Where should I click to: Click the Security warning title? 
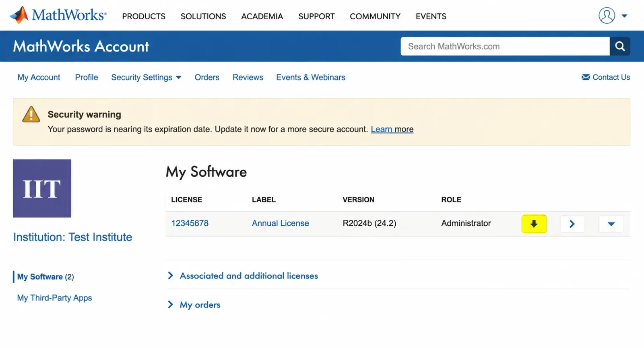tap(85, 114)
